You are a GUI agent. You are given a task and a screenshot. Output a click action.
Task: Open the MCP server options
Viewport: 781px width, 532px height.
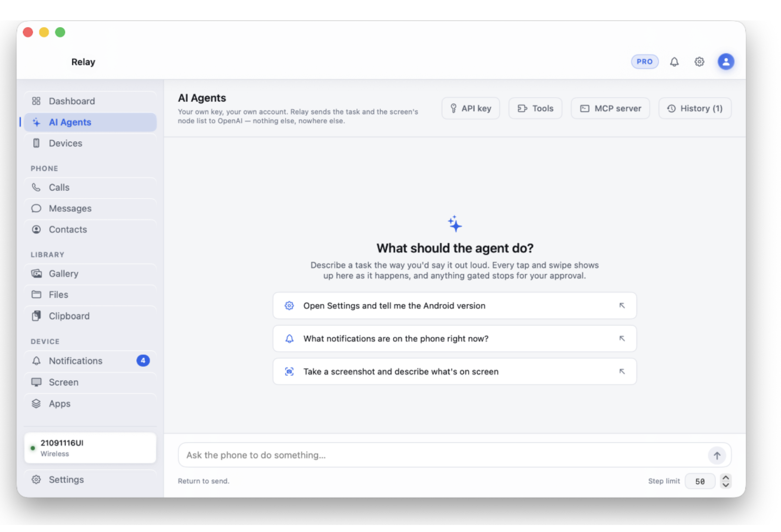coord(610,108)
